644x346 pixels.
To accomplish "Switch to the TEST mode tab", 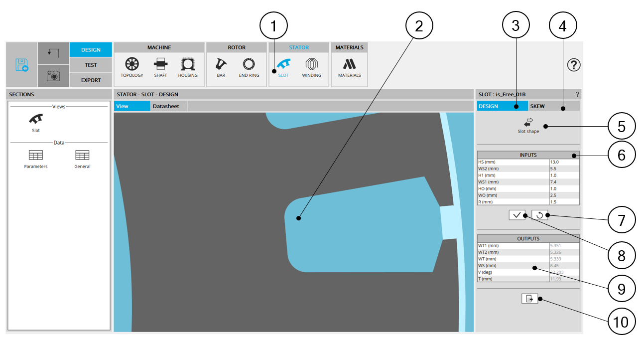I will pos(91,65).
